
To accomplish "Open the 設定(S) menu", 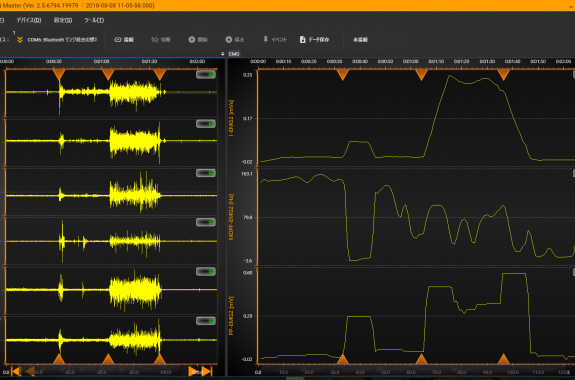I will tap(63, 20).
